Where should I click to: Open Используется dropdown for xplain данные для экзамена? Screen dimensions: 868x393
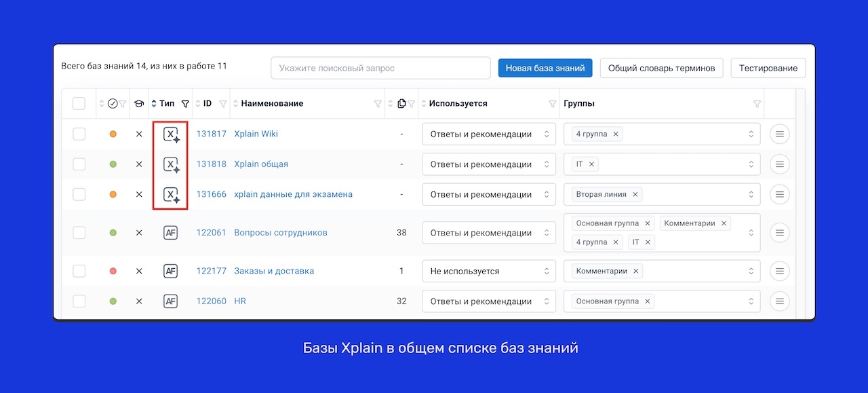(x=489, y=194)
